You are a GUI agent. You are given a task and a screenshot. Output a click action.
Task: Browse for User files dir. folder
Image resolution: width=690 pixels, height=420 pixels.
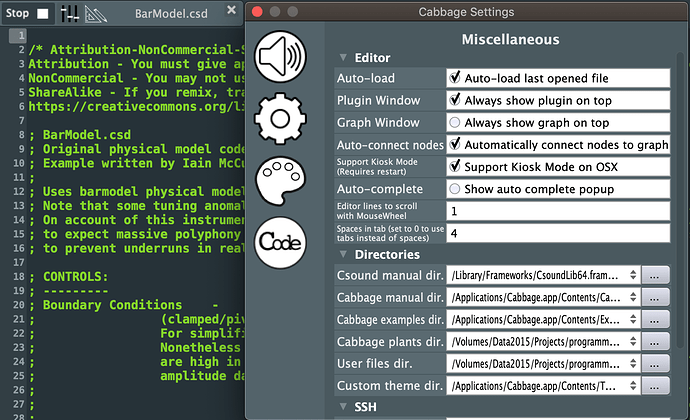655,363
